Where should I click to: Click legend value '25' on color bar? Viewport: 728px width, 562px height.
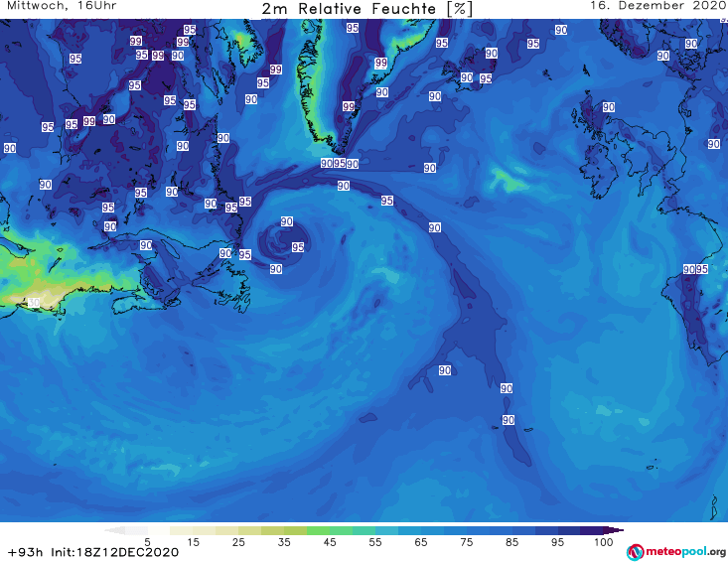click(238, 542)
